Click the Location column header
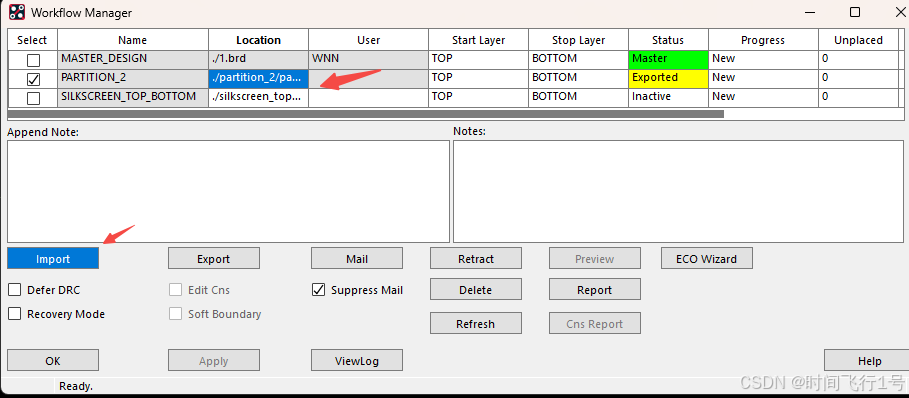 [x=259, y=40]
